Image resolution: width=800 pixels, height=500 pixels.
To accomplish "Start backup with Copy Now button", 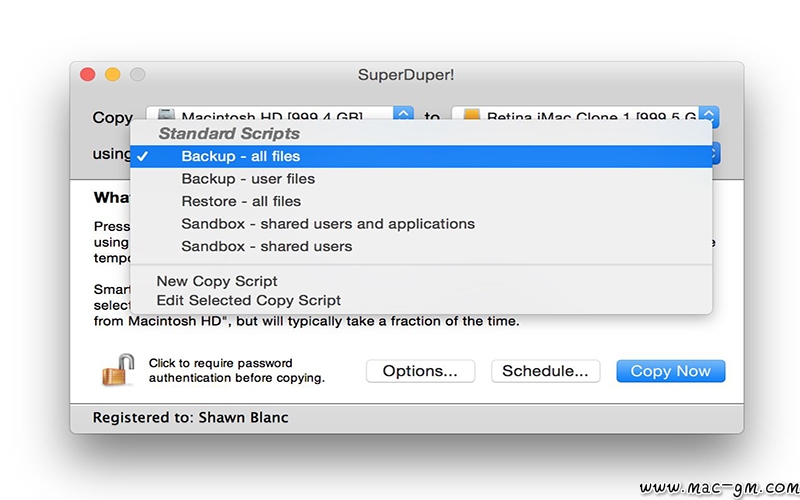I will pyautogui.click(x=670, y=371).
